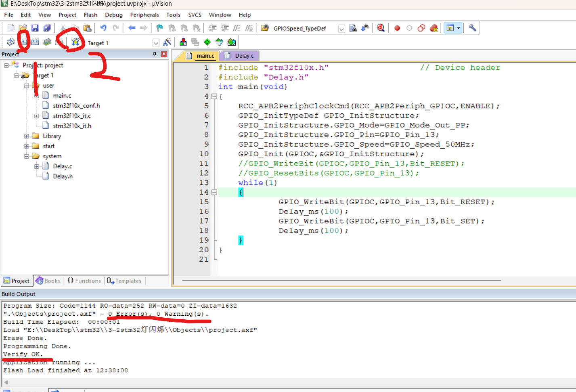Toggle auto-hide pin on the Project panel
576x392 pixels.
click(155, 54)
